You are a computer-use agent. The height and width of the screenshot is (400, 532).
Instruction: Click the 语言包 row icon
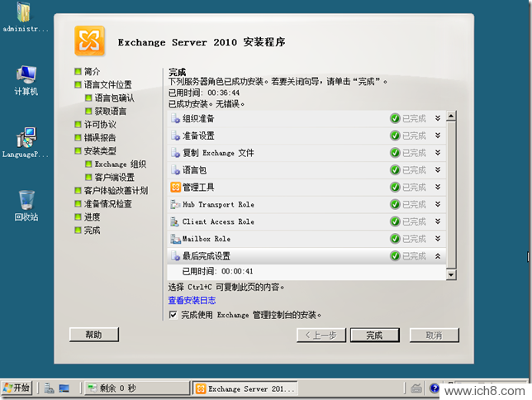[175, 170]
